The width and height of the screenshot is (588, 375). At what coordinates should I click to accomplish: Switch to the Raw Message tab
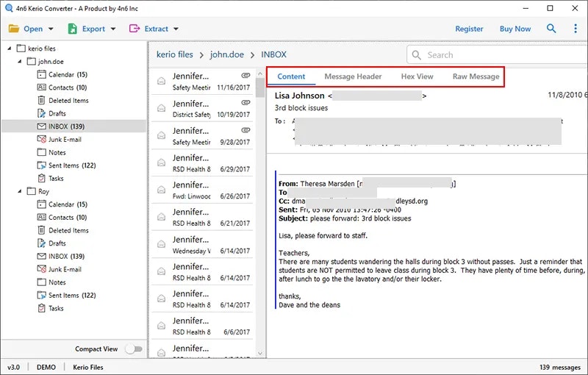[x=476, y=76]
